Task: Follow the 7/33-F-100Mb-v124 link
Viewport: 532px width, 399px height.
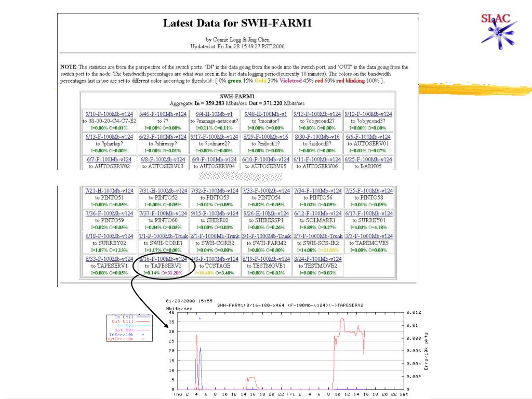Action: point(267,191)
